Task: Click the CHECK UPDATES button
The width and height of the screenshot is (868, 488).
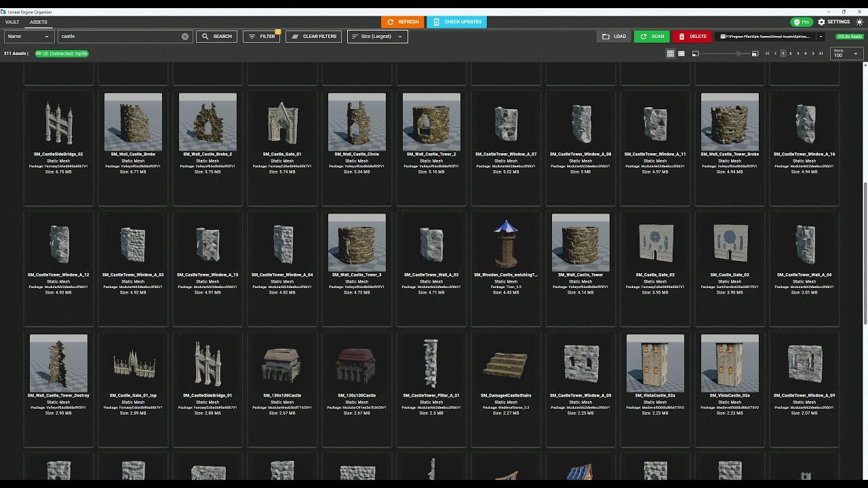Action: (x=456, y=22)
